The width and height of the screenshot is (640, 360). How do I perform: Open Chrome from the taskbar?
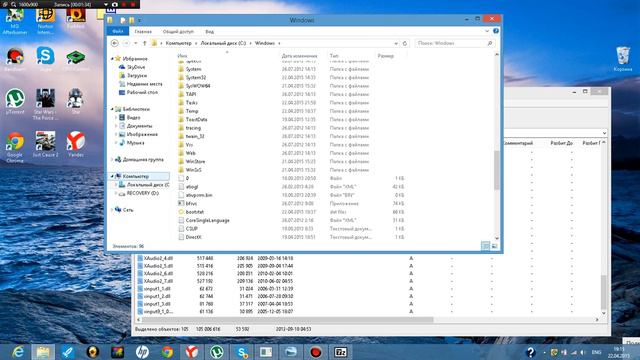pyautogui.click(x=167, y=352)
